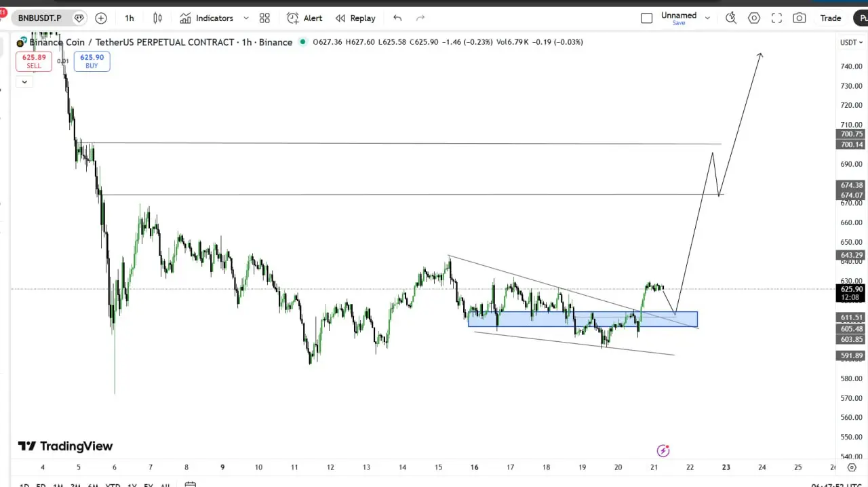Enter fullscreen chart mode
The width and height of the screenshot is (868, 487).
777,18
